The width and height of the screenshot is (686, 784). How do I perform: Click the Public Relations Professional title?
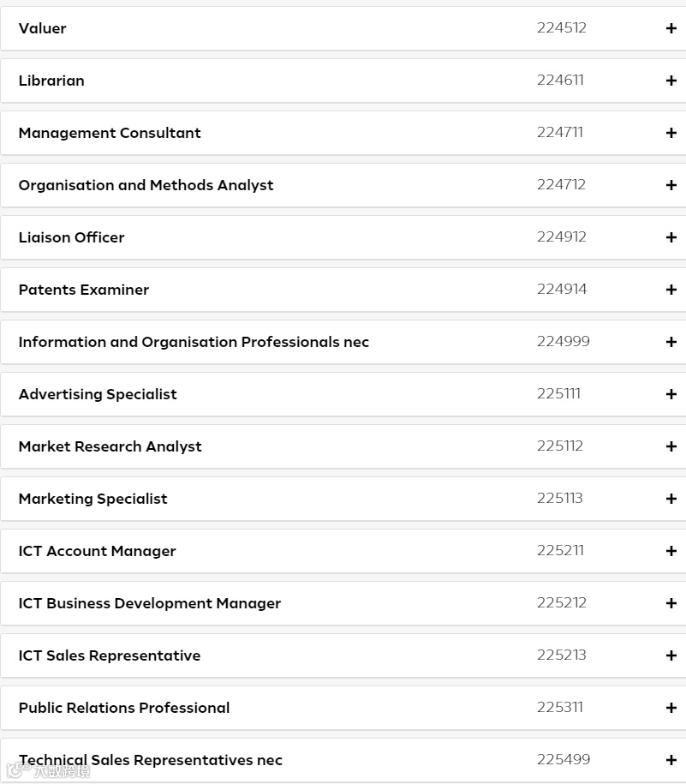click(124, 708)
